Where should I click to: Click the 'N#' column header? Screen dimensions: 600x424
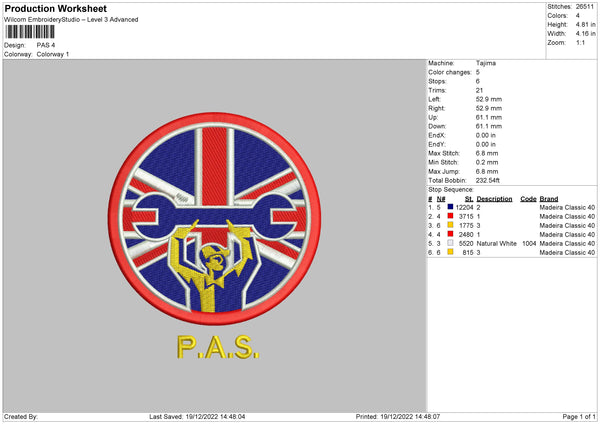pyautogui.click(x=441, y=199)
